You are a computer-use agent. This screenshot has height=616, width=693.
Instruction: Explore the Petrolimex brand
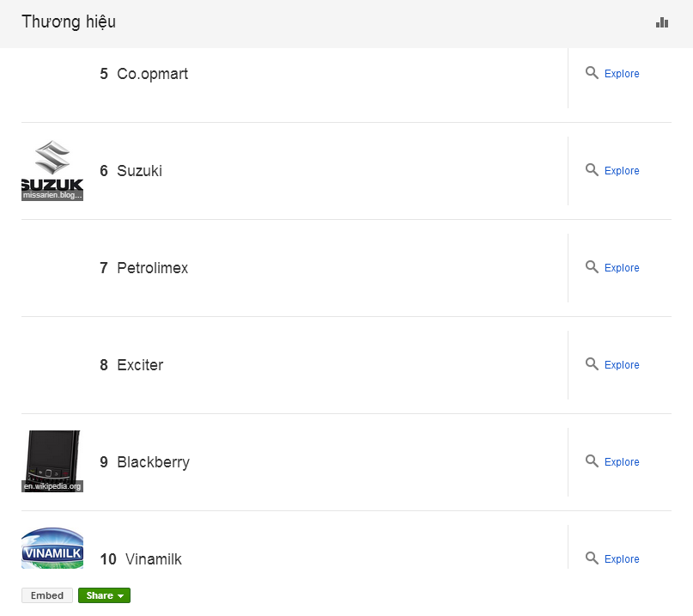[622, 268]
